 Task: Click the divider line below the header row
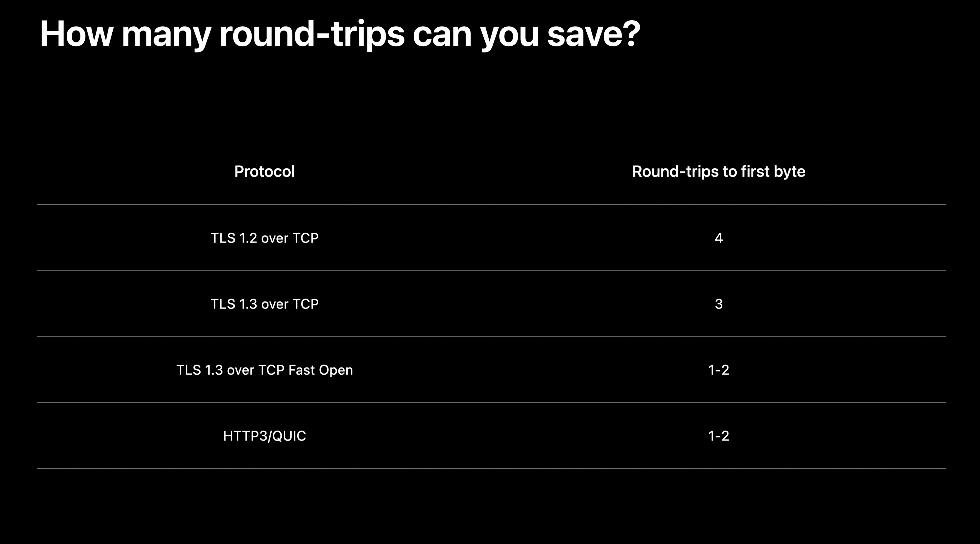(492, 204)
